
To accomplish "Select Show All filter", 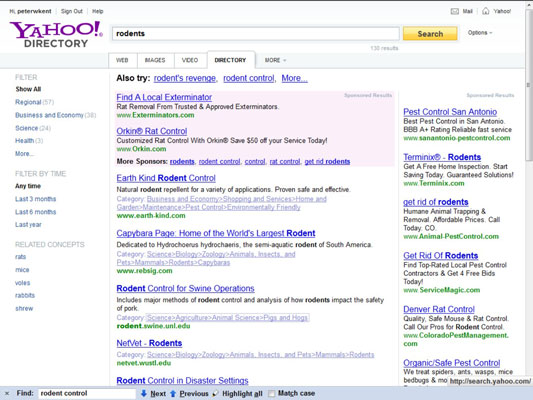I will pyautogui.click(x=28, y=89).
